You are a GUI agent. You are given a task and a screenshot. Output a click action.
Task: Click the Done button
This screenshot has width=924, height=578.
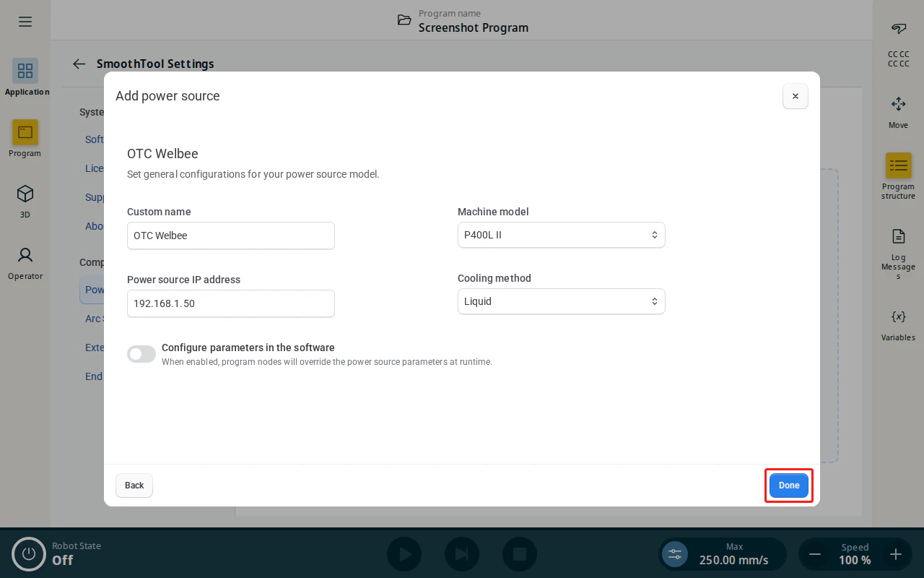tap(789, 486)
